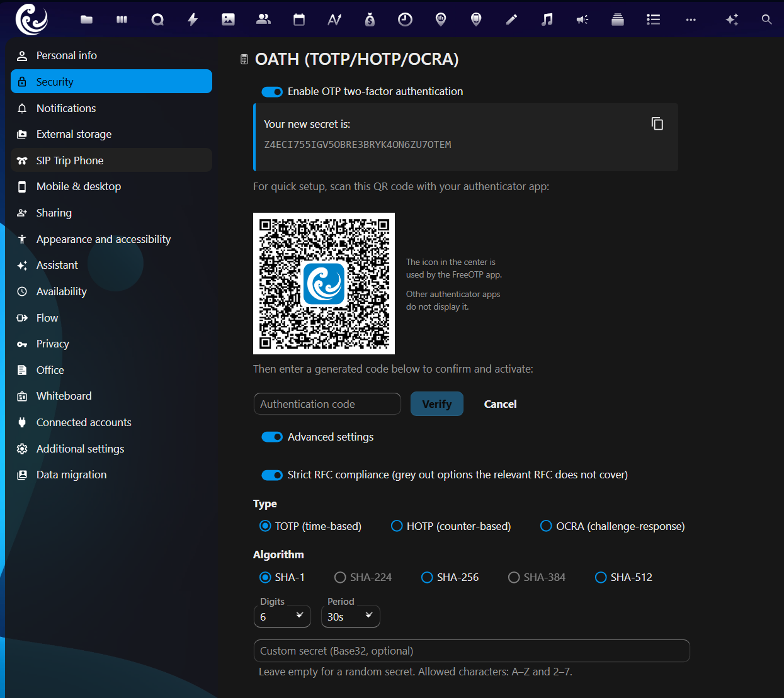The height and width of the screenshot is (698, 784).
Task: Click the lettered 'A' app icon in top bar
Action: pyautogui.click(x=334, y=20)
